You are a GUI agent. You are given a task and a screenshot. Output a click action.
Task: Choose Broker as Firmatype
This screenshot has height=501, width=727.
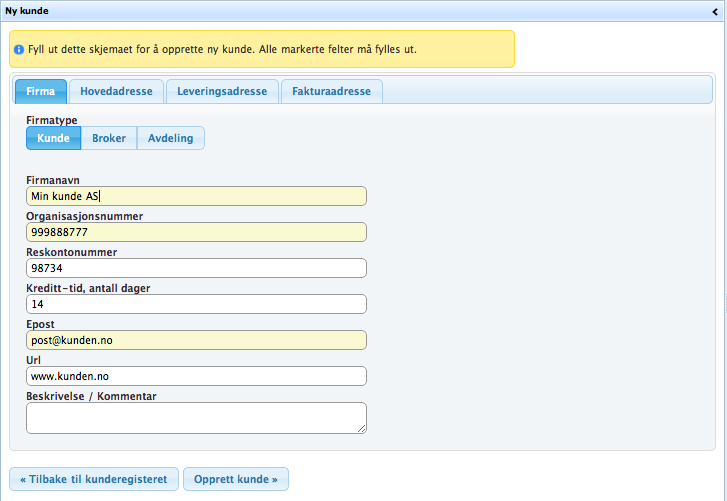(x=109, y=138)
